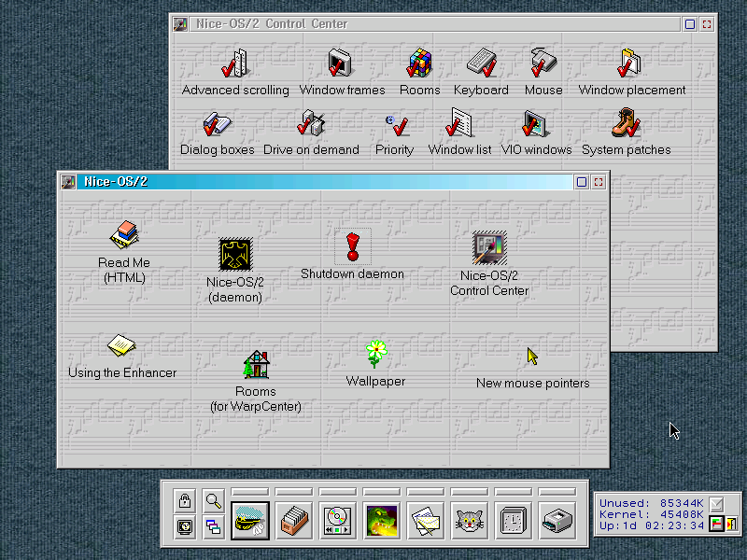Select the Nice-OS/2 (daemon) eagle icon
The image size is (747, 560).
235,254
